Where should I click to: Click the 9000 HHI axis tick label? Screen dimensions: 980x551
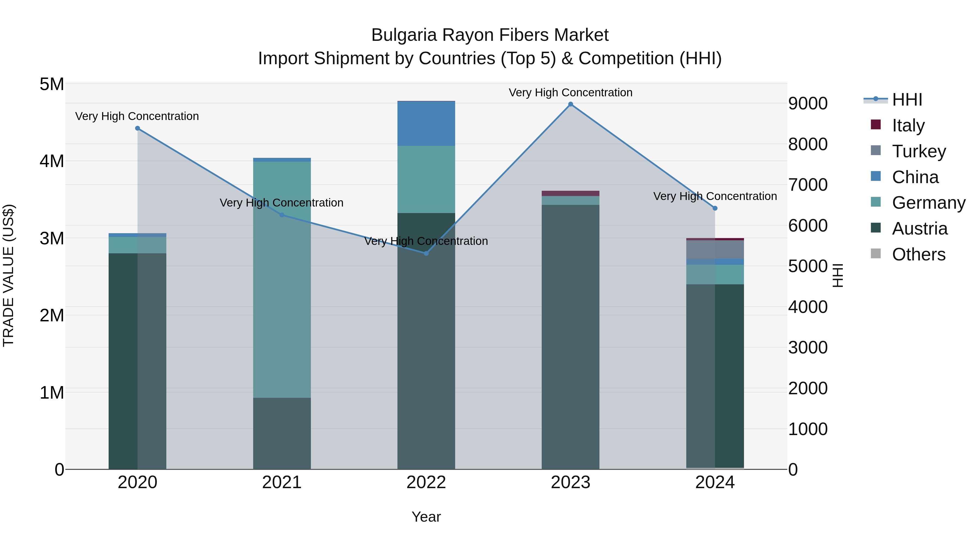pyautogui.click(x=808, y=103)
